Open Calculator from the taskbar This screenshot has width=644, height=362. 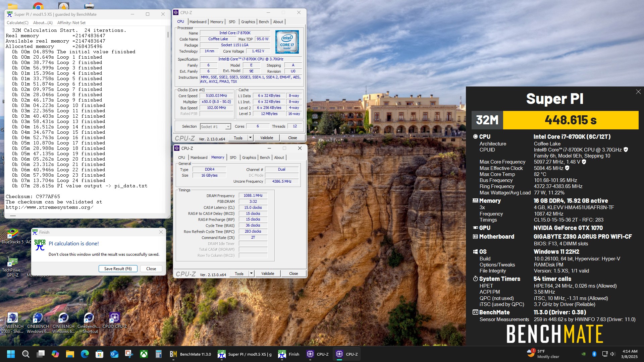pyautogui.click(x=159, y=354)
